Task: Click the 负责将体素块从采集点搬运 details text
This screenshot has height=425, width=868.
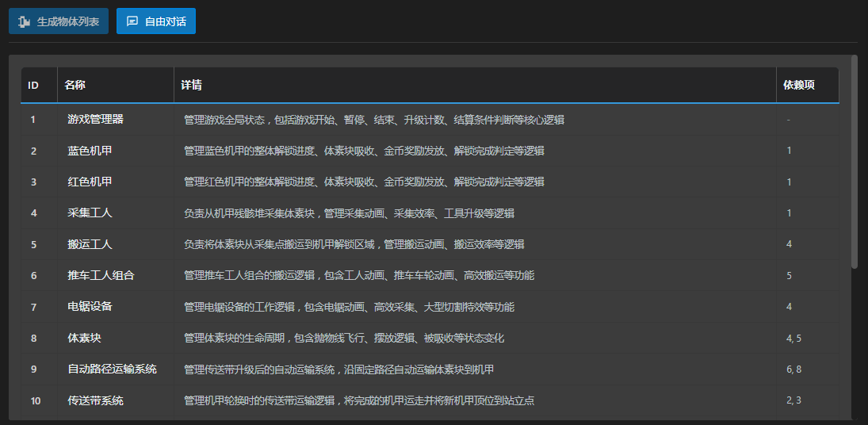Action: click(x=354, y=244)
